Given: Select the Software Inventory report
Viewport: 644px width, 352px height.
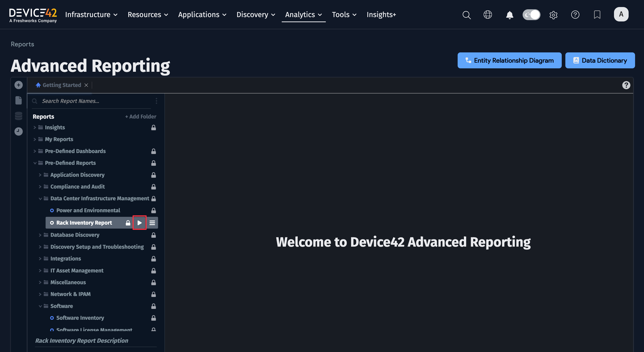Looking at the screenshot, I should click(x=80, y=318).
